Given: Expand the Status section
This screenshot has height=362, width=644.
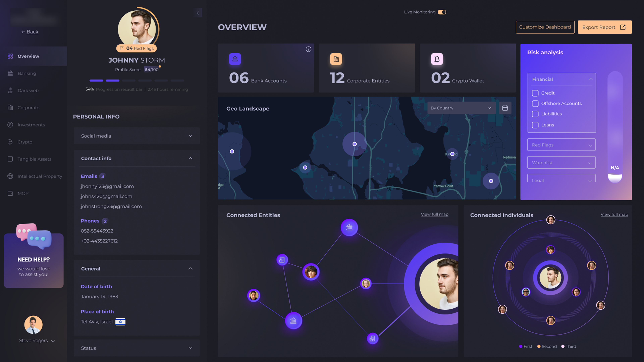Looking at the screenshot, I should 137,348.
